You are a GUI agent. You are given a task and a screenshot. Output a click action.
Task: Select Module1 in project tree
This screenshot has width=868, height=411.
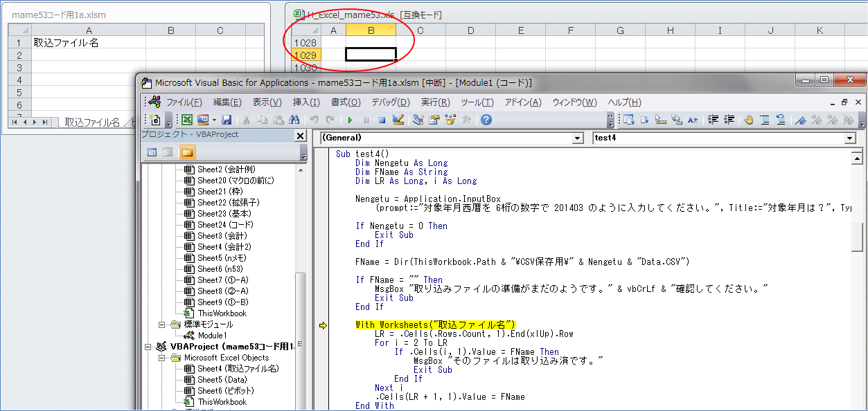(x=213, y=336)
